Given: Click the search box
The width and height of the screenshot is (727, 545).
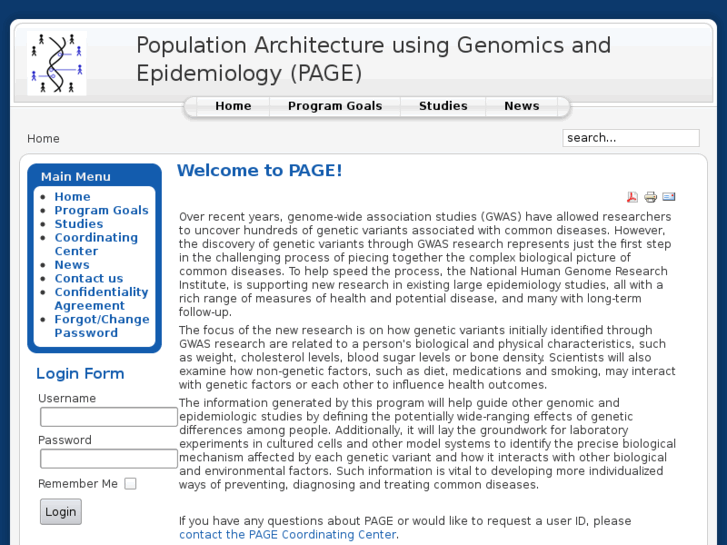Looking at the screenshot, I should (630, 138).
